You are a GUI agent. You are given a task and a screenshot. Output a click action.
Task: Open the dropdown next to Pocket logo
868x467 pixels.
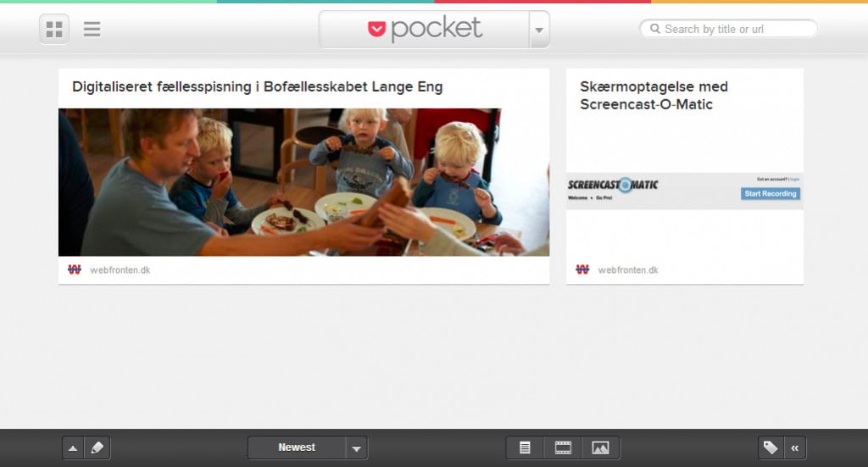point(539,30)
